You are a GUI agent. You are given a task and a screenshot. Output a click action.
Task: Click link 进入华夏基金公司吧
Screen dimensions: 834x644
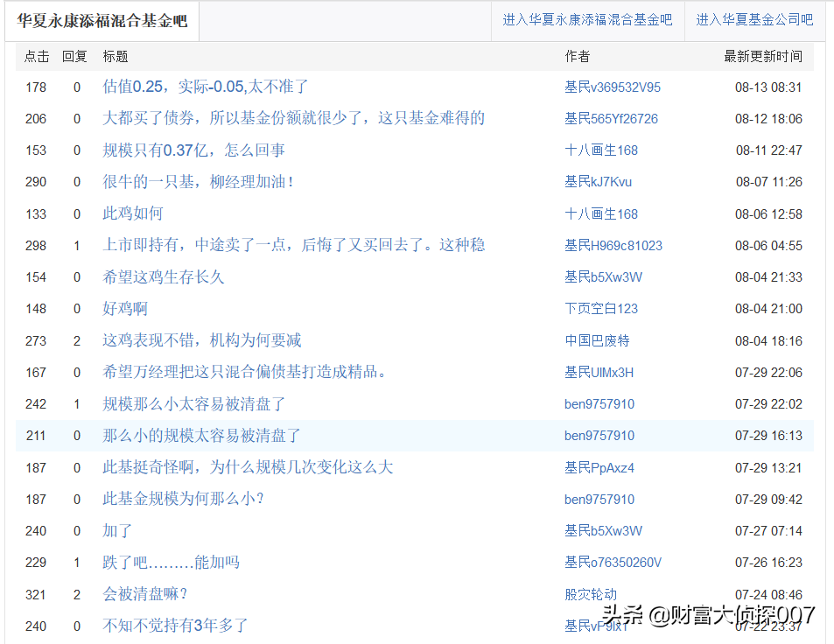[x=754, y=20]
